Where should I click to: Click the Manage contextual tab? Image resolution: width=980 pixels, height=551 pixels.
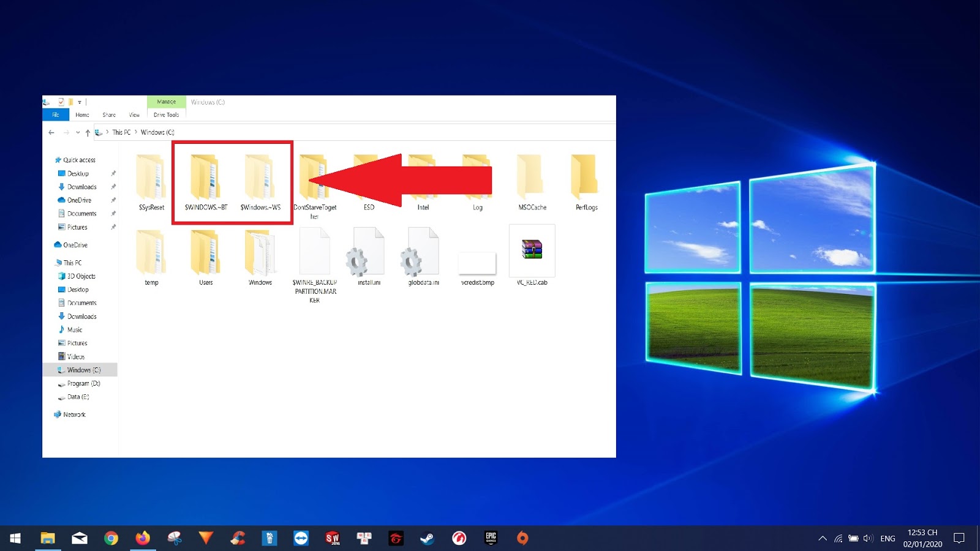166,102
